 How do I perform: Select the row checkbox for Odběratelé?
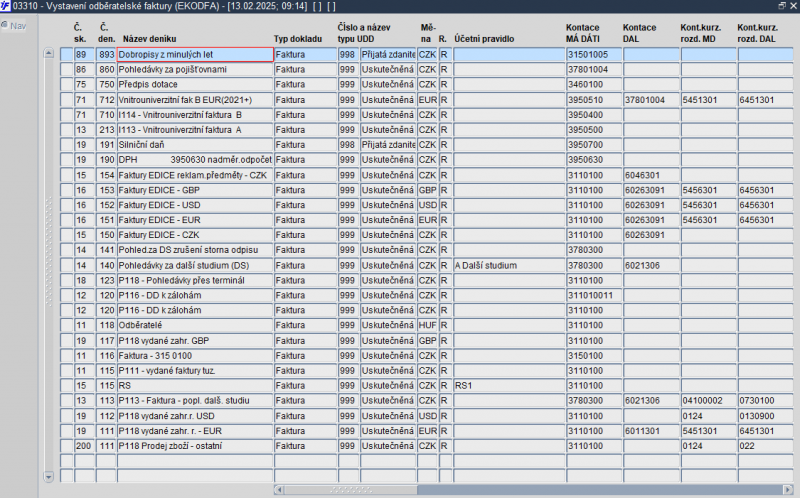pyautogui.click(x=66, y=325)
